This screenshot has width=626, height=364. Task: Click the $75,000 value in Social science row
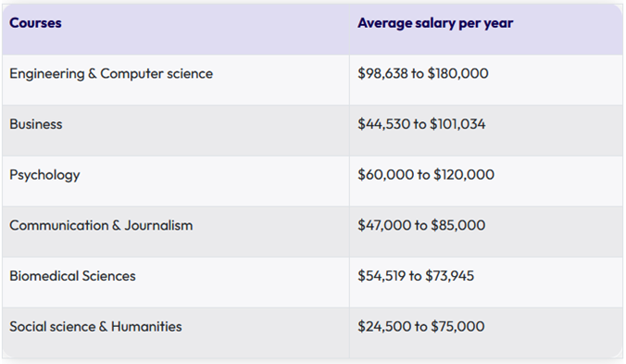coord(457,326)
